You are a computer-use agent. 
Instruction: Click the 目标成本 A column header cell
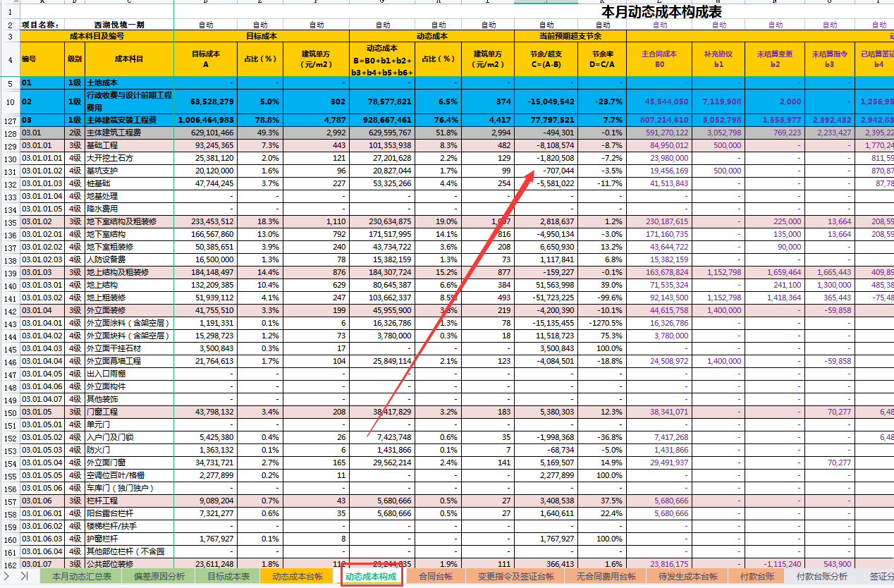click(x=206, y=59)
